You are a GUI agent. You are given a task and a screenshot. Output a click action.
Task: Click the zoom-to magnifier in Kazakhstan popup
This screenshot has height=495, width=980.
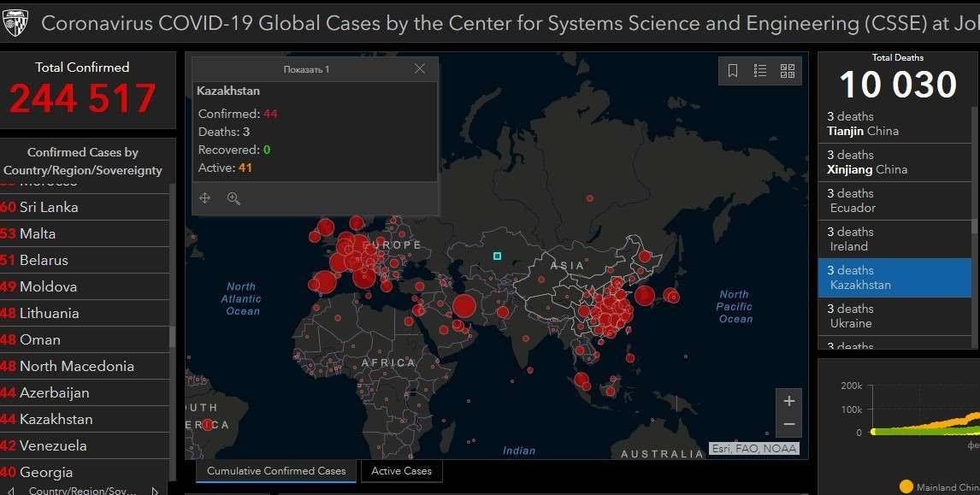click(233, 198)
